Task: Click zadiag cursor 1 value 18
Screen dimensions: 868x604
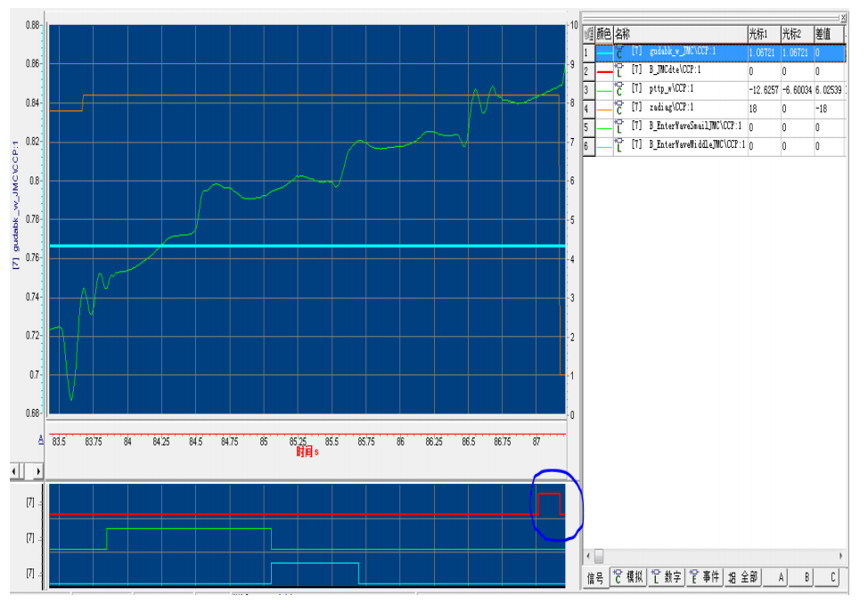Action: point(753,109)
